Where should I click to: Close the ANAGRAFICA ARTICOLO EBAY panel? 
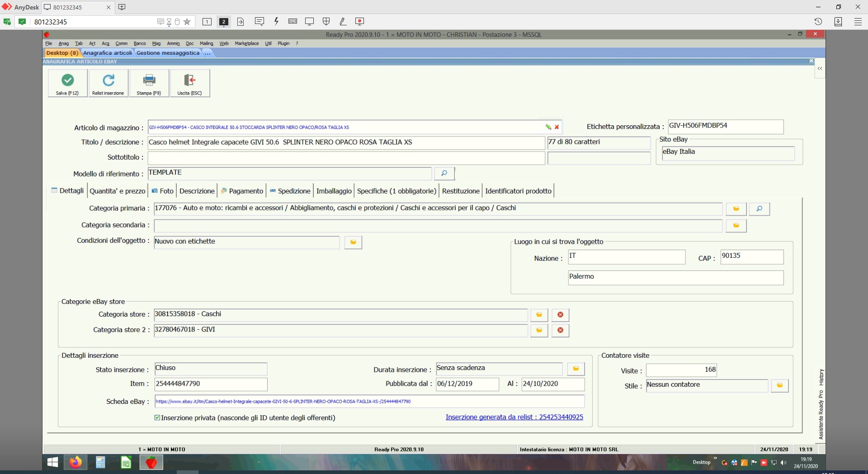(811, 61)
